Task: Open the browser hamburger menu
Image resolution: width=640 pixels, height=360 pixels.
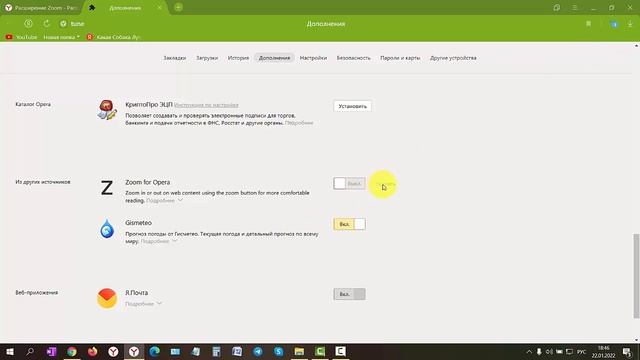Action: [574, 8]
